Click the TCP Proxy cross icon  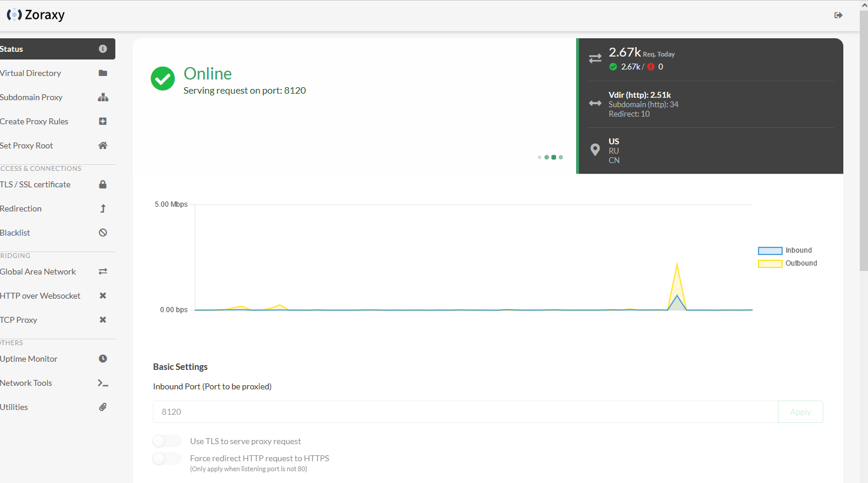103,320
